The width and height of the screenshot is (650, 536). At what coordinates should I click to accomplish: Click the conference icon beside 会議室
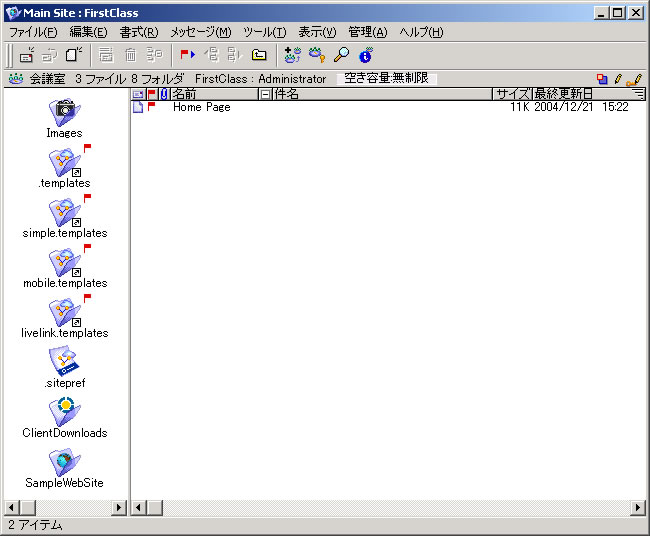(x=16, y=78)
